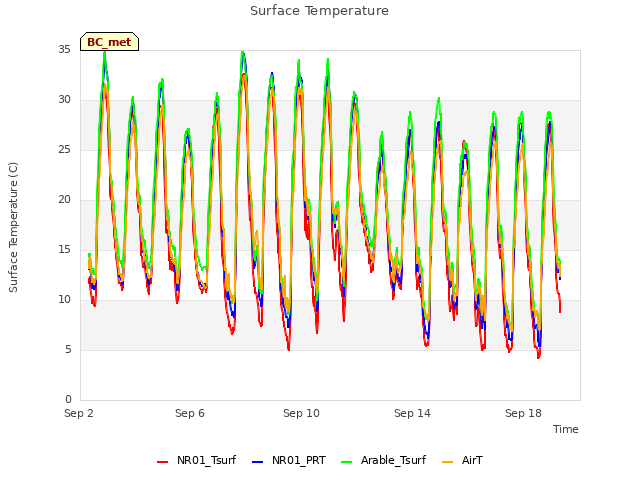Click the 15 y-axis tick label
This screenshot has height=480, width=640.
[64, 250]
